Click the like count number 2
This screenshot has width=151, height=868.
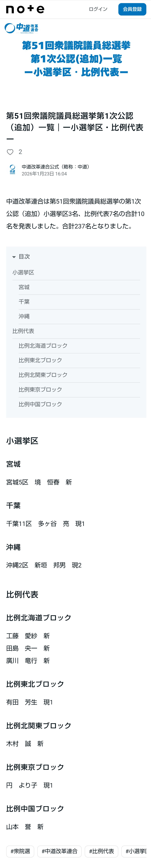coord(20,152)
